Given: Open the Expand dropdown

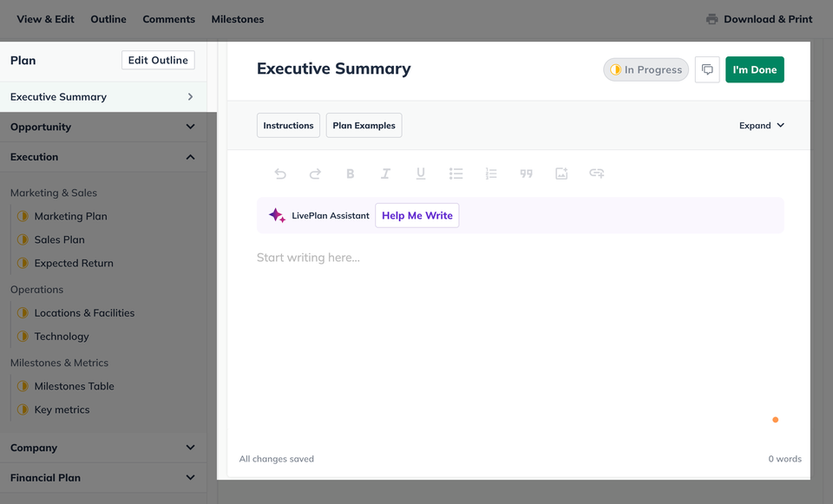Looking at the screenshot, I should (761, 125).
